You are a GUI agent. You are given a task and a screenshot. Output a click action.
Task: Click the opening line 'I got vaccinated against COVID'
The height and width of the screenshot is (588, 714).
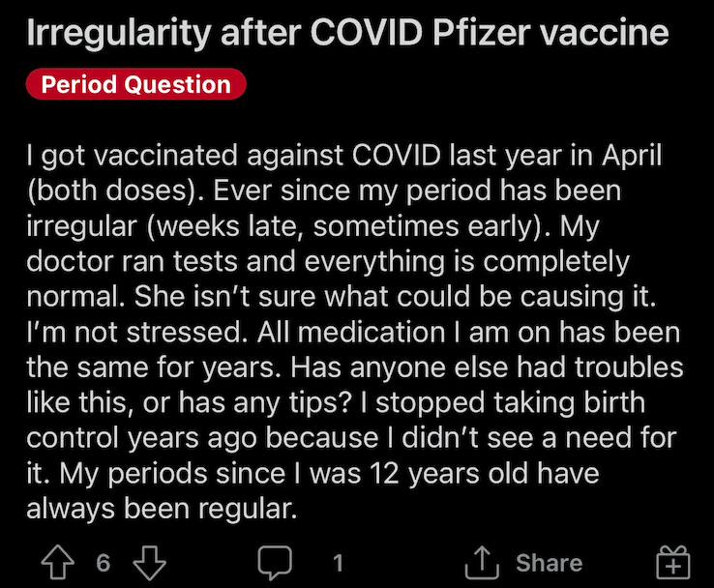click(233, 156)
